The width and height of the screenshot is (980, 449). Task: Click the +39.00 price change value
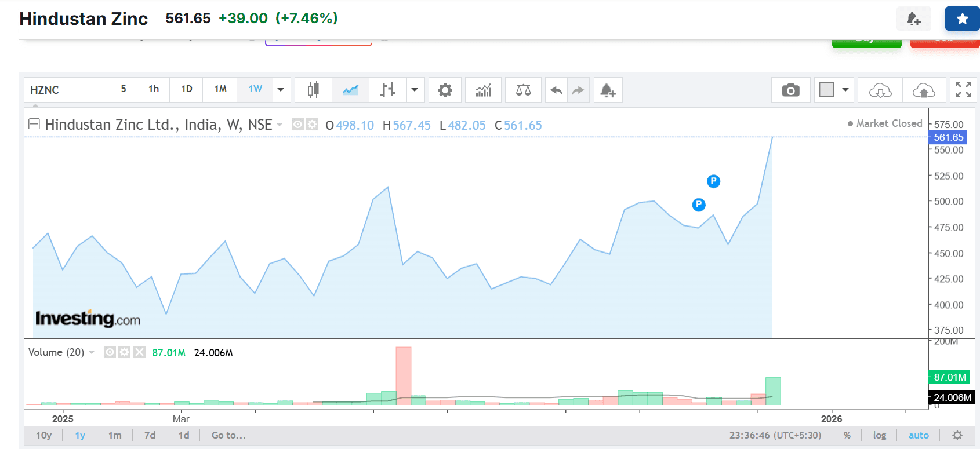[243, 18]
